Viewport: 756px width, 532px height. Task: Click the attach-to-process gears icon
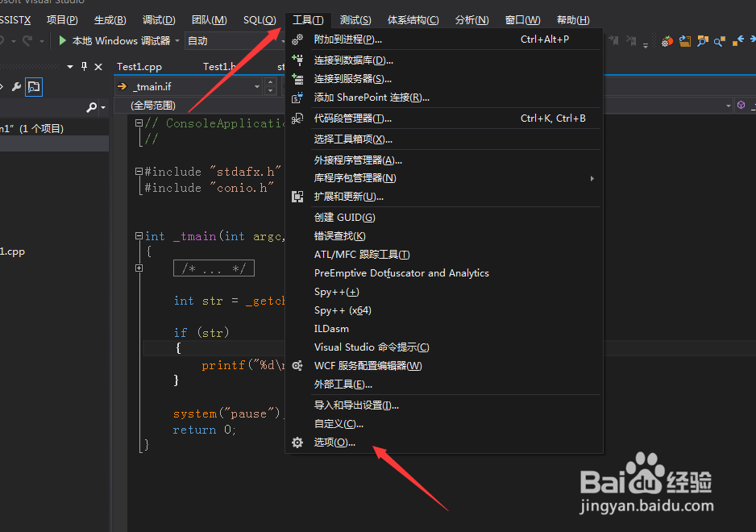click(x=297, y=39)
